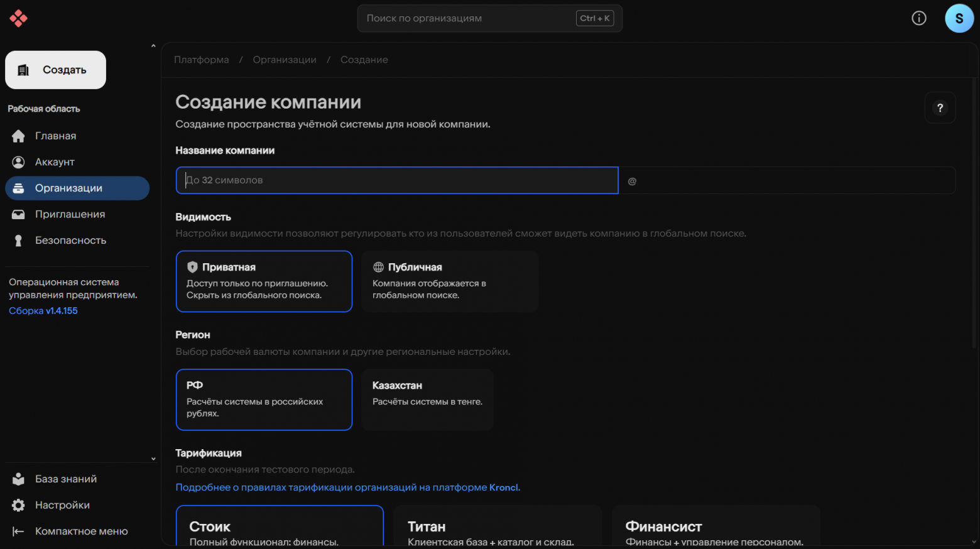Click the question mark help button
Image resolution: width=980 pixels, height=549 pixels.
pos(940,108)
